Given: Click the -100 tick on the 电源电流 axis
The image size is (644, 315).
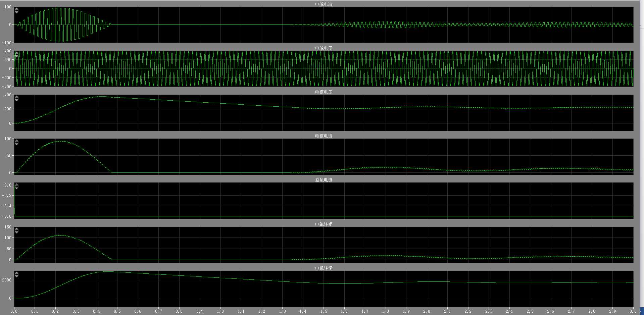Looking at the screenshot, I should pyautogui.click(x=6, y=43).
